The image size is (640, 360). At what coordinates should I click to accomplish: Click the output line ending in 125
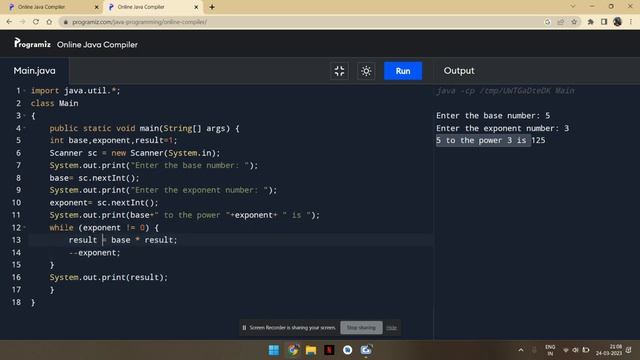490,140
